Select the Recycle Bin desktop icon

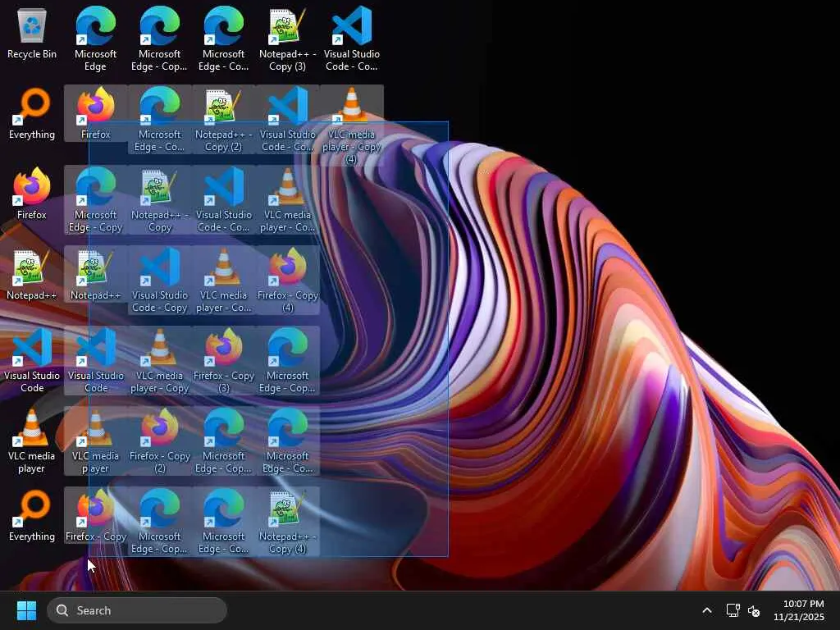tap(32, 33)
